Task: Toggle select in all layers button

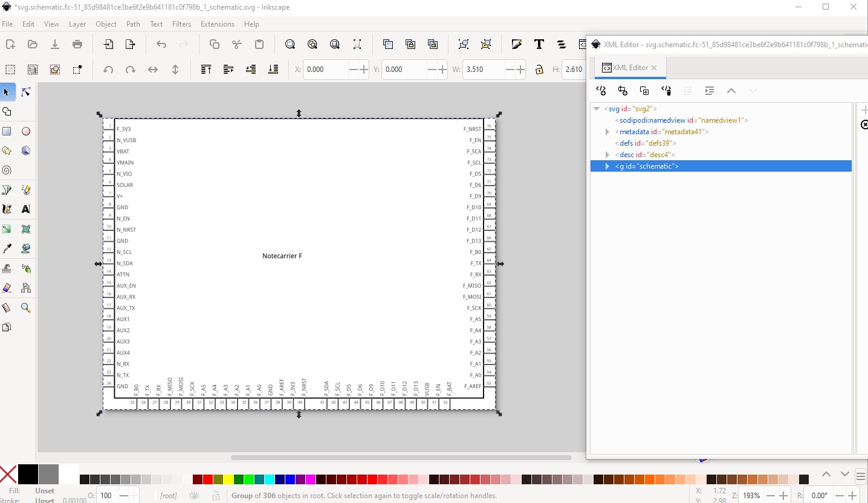Action: (x=33, y=70)
